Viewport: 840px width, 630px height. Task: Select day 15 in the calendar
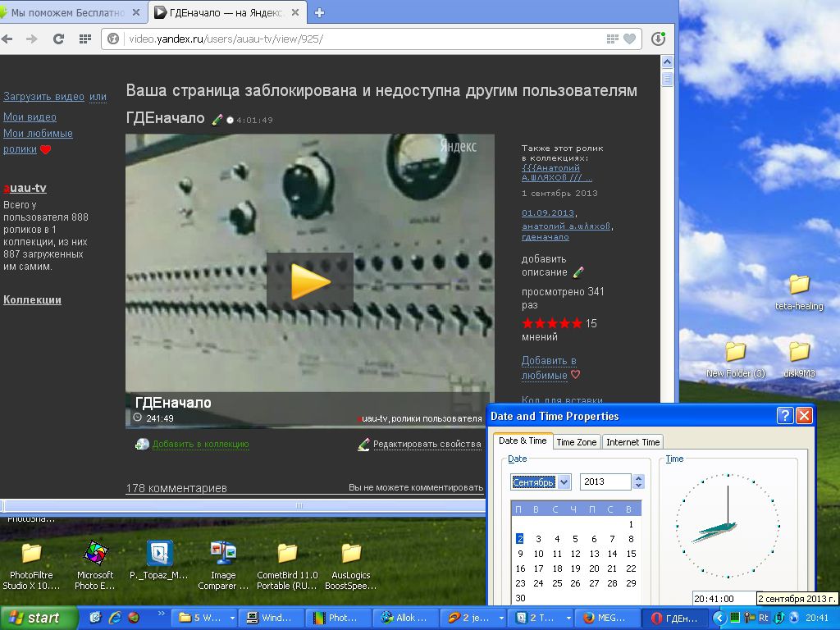(631, 554)
